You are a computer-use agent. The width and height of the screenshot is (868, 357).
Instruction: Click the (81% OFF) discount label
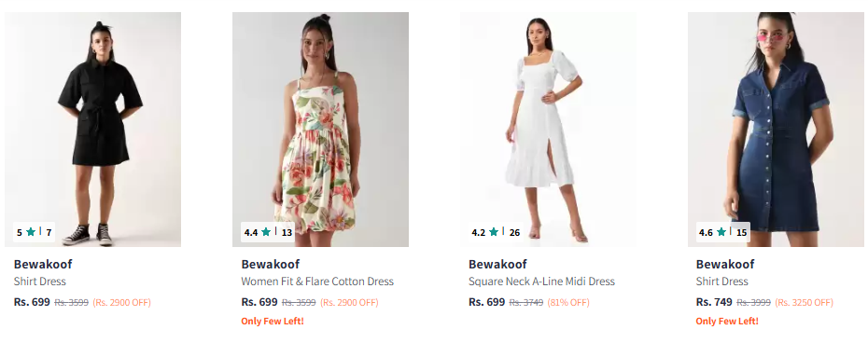point(568,303)
